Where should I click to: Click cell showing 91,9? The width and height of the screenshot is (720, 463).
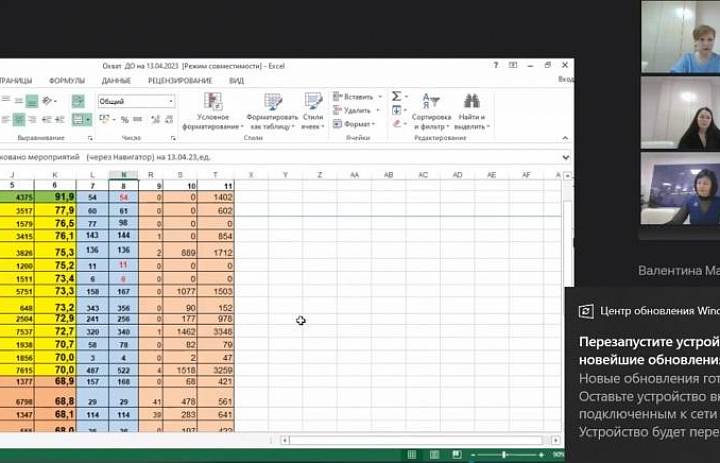[55, 197]
